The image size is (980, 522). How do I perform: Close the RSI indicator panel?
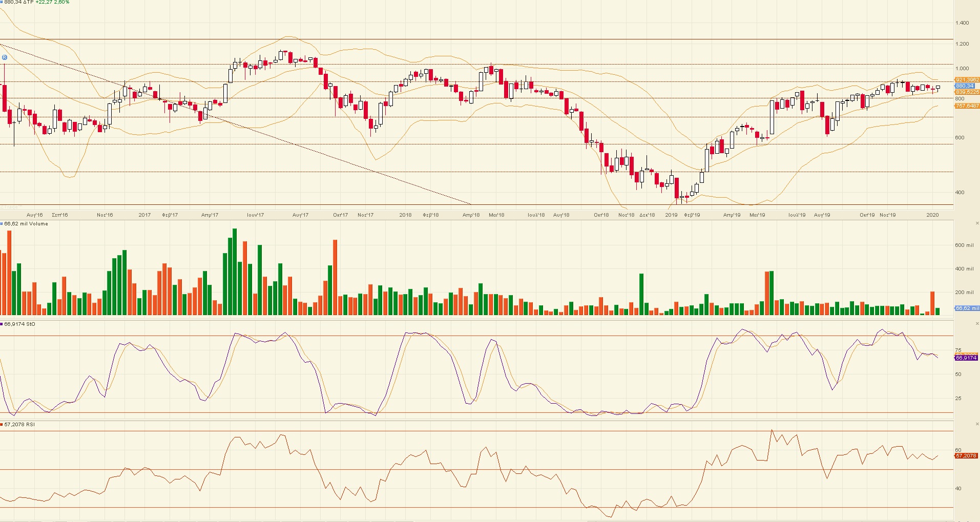point(977,424)
